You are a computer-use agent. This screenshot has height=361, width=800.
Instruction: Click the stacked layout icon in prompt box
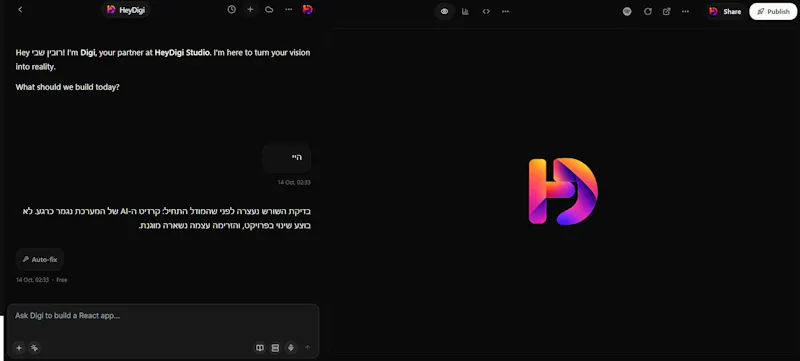276,348
